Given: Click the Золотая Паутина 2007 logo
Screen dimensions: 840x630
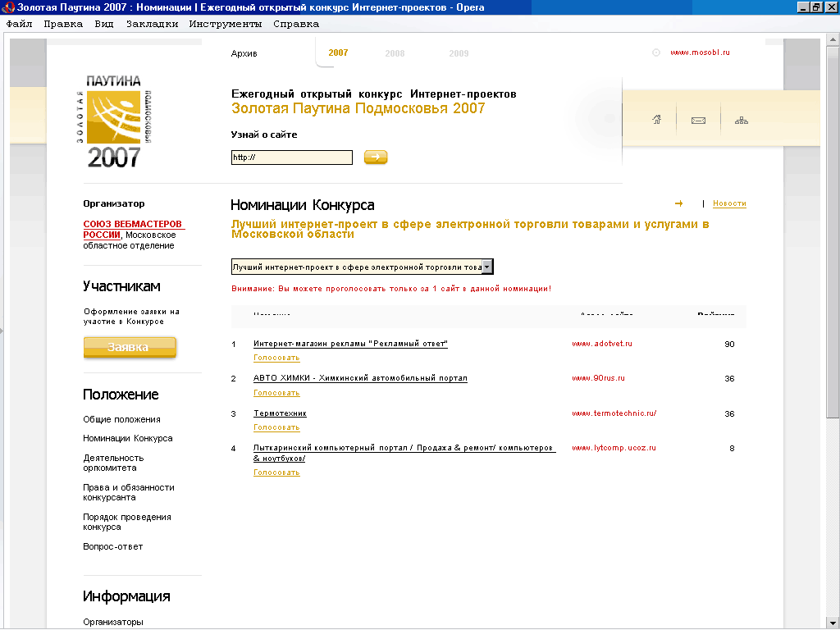Looking at the screenshot, I should [x=114, y=121].
